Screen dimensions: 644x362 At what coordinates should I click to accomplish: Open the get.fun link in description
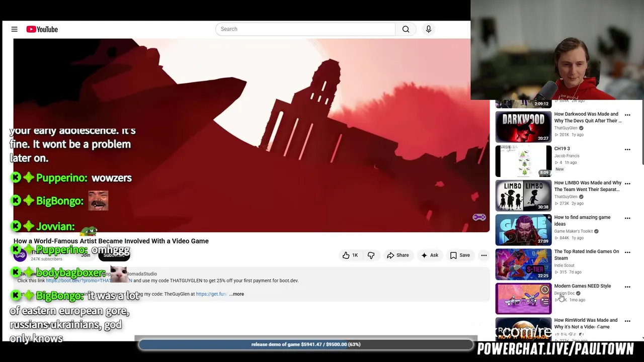pyautogui.click(x=211, y=294)
